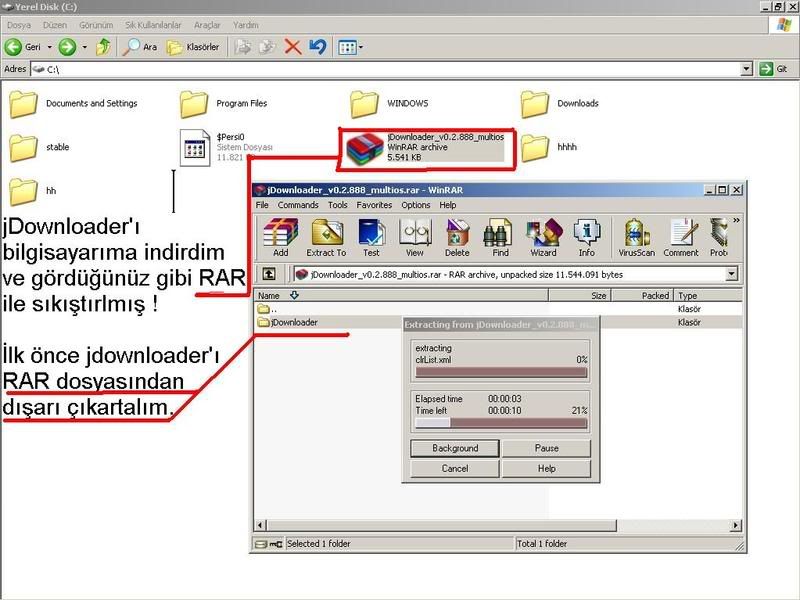Open the WinRAR Commands menu
The image size is (800, 600).
coord(298,205)
